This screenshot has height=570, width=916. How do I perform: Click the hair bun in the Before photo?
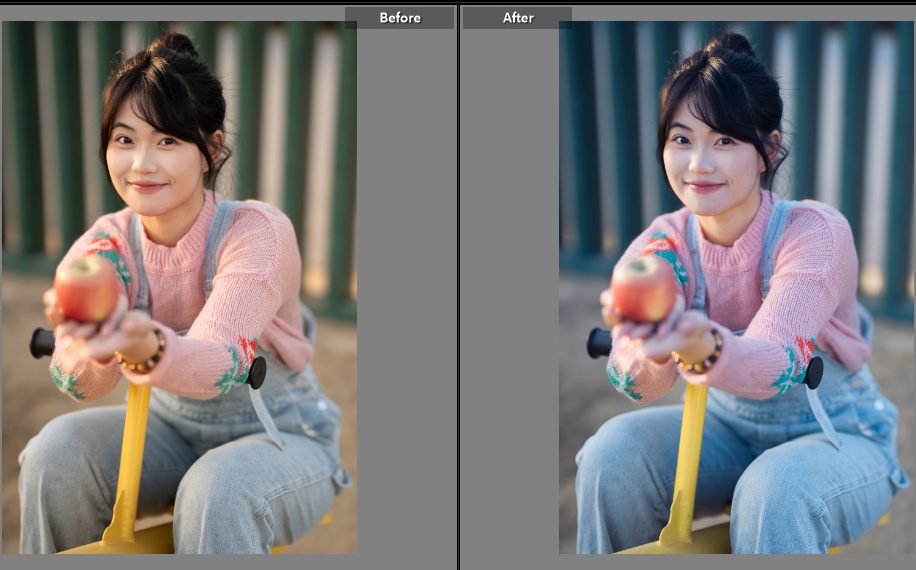(176, 44)
